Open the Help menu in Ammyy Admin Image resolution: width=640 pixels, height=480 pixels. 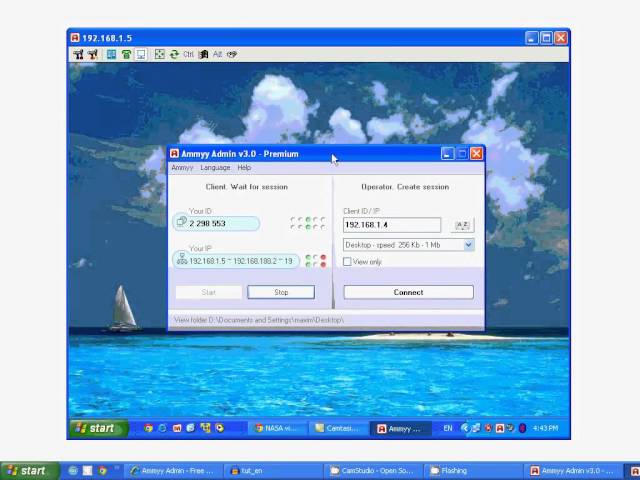pyautogui.click(x=244, y=168)
